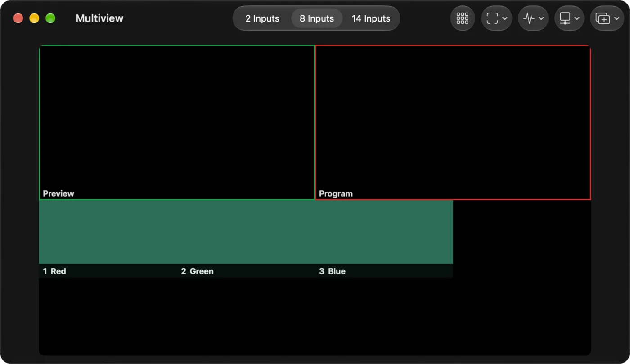Screen dimensions: 630x364
Task: Select the 8 Inputs segment
Action: [x=317, y=18]
